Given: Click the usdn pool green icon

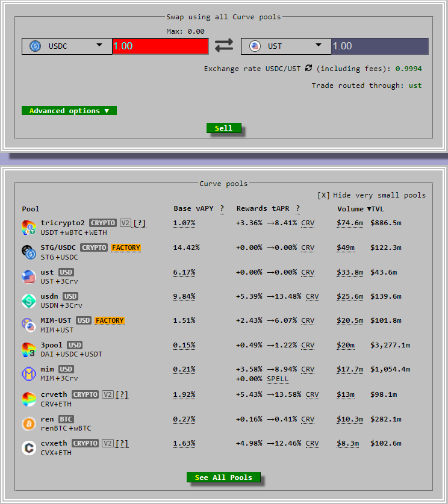Looking at the screenshot, I should (29, 301).
